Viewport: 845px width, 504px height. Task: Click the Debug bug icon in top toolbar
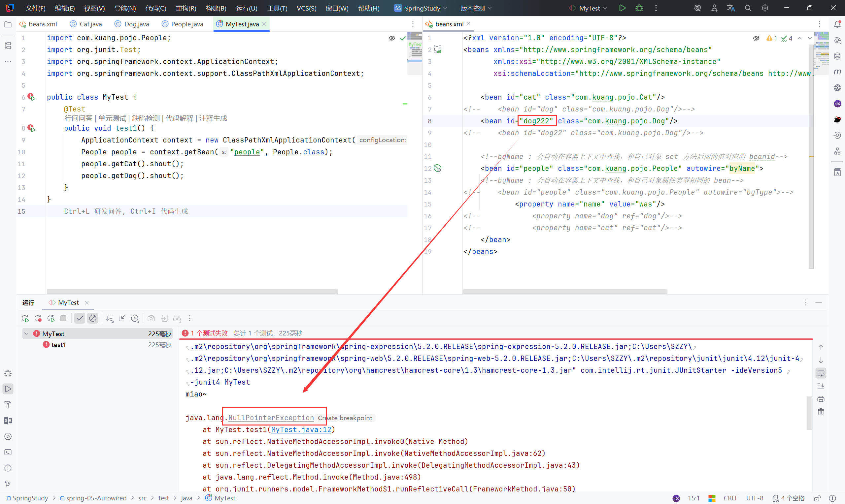point(639,8)
